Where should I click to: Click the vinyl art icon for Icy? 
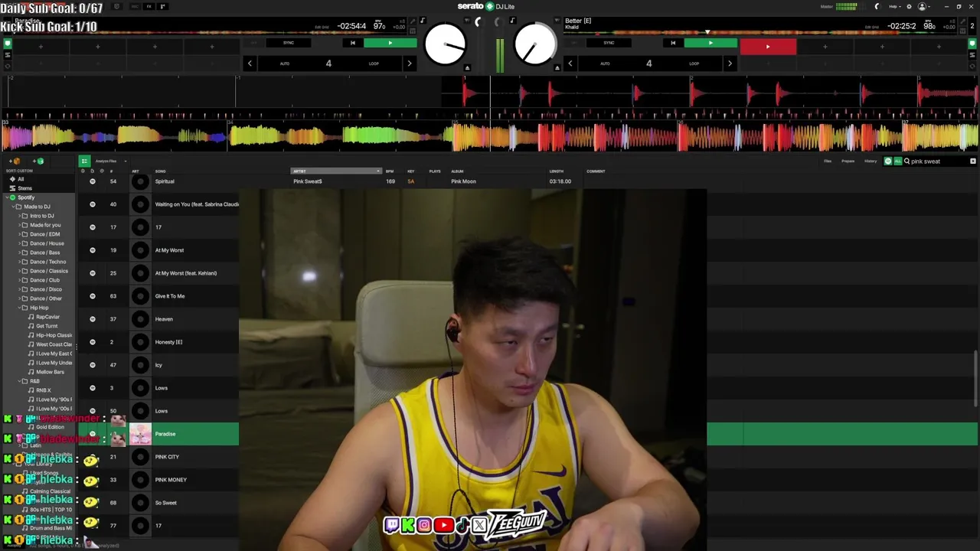[140, 365]
